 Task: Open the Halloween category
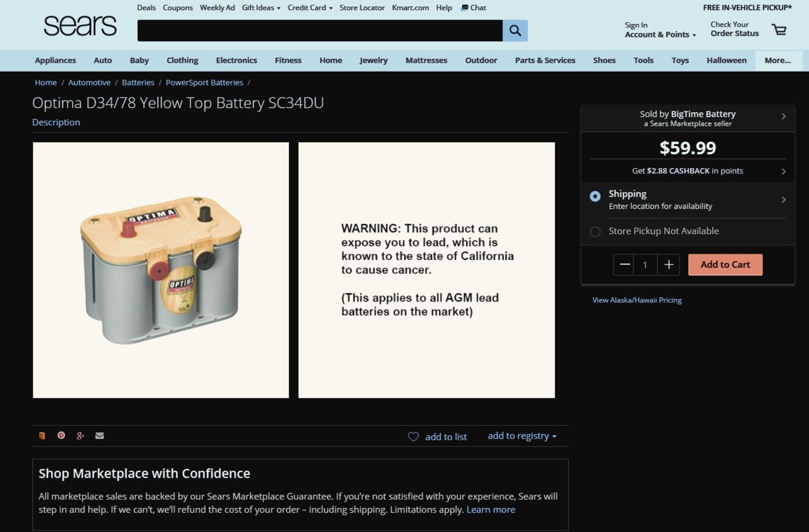[727, 61]
